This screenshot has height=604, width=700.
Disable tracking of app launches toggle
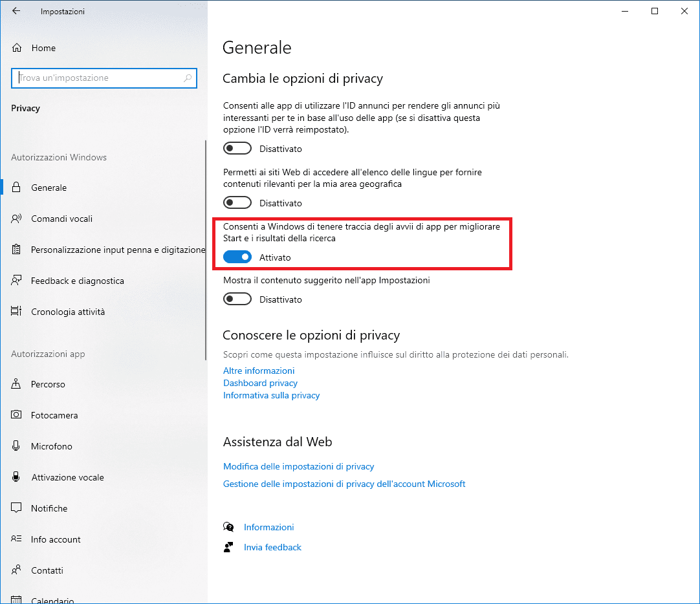tap(237, 257)
